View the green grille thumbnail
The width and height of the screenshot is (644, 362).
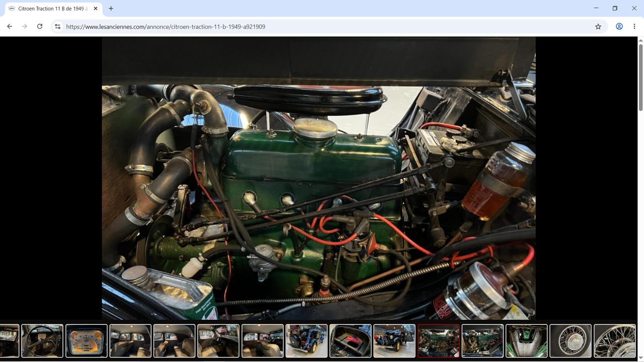pos(526,341)
